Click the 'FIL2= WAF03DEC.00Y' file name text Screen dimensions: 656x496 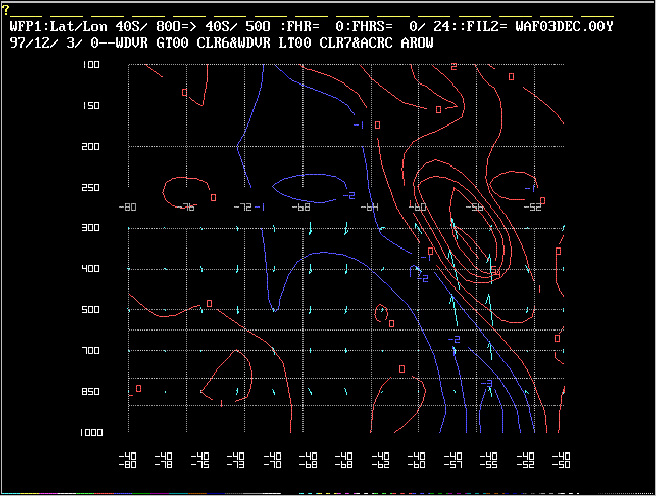pyautogui.click(x=540, y=26)
